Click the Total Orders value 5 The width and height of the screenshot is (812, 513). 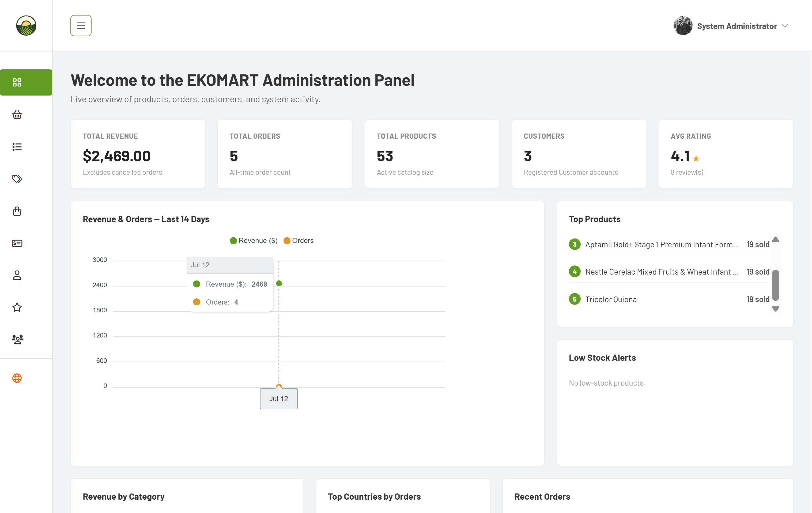click(234, 156)
